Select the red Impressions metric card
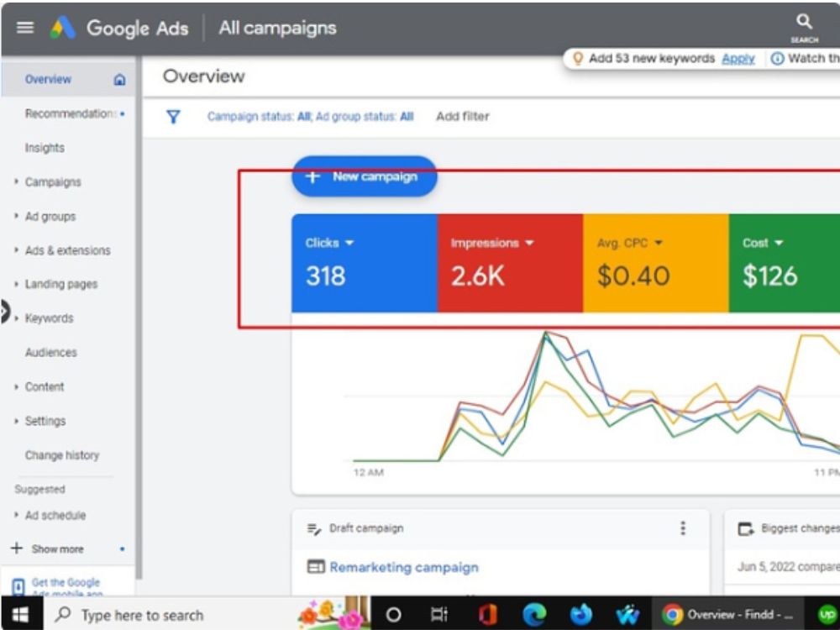Screen dimensions: 840x630 510,263
